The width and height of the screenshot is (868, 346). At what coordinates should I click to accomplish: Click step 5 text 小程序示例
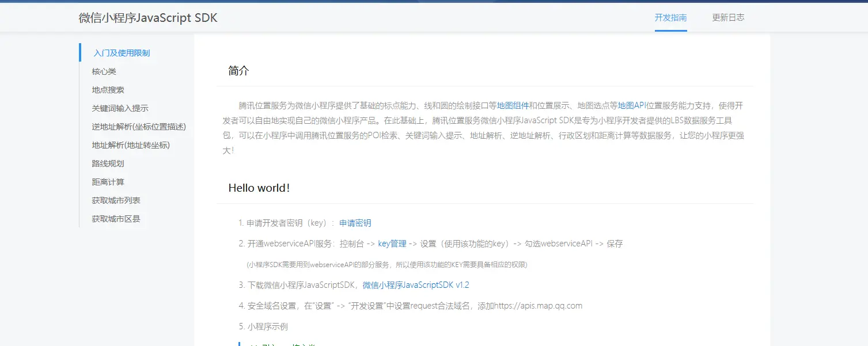coord(267,326)
